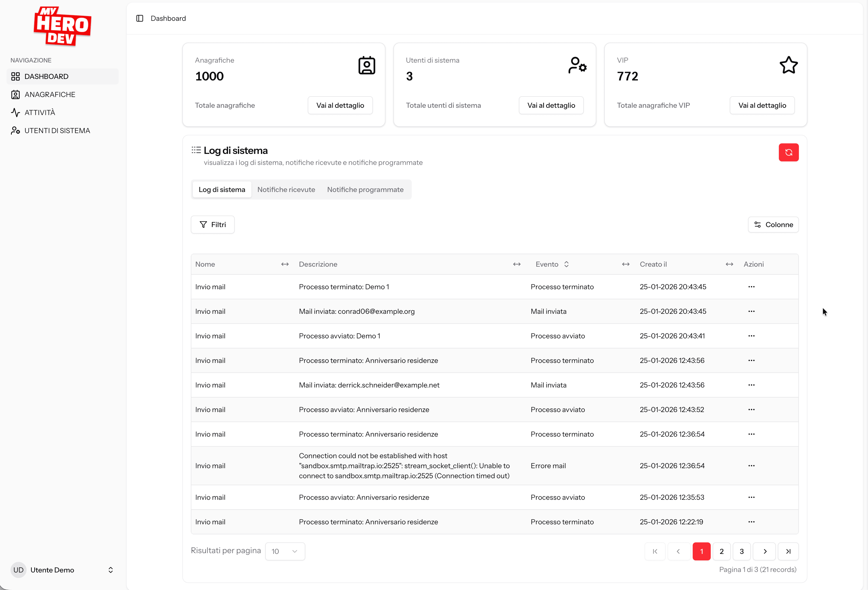Refresh the system log with red button

(x=788, y=152)
